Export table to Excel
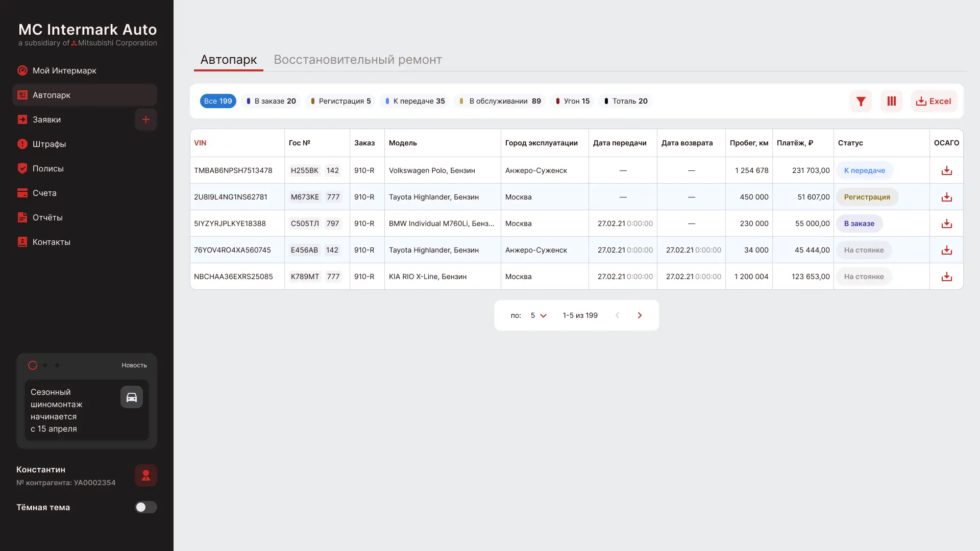The height and width of the screenshot is (551, 980). pos(934,101)
